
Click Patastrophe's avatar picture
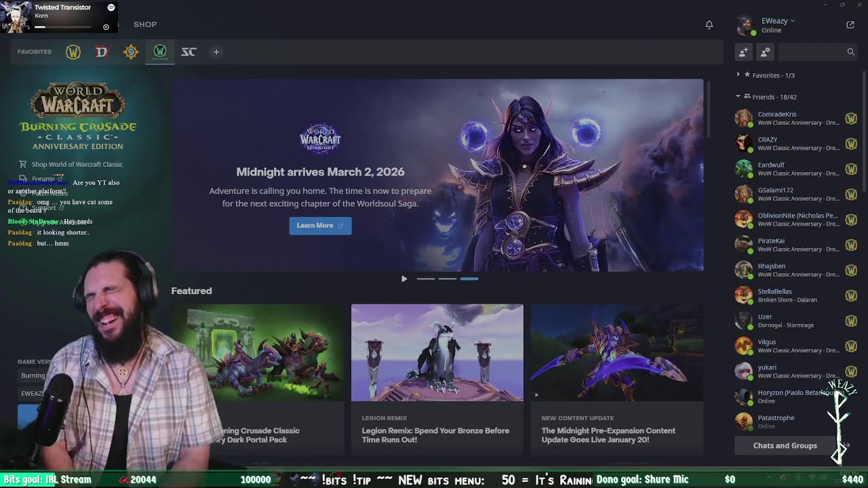point(744,422)
